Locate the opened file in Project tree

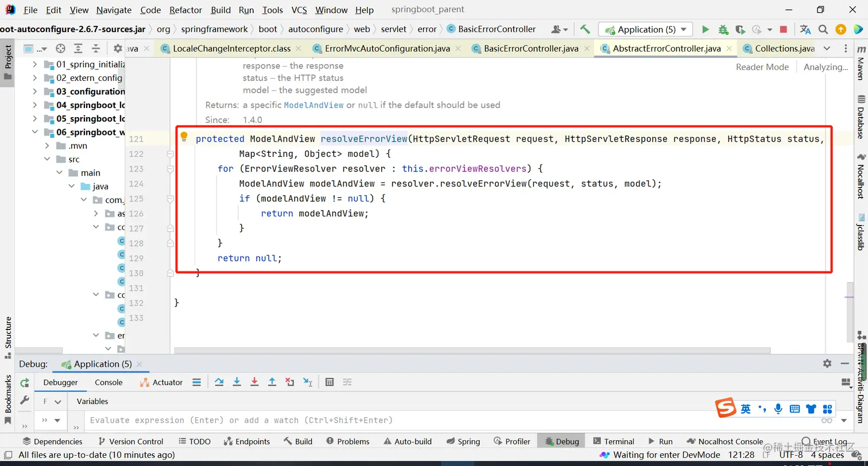click(60, 49)
